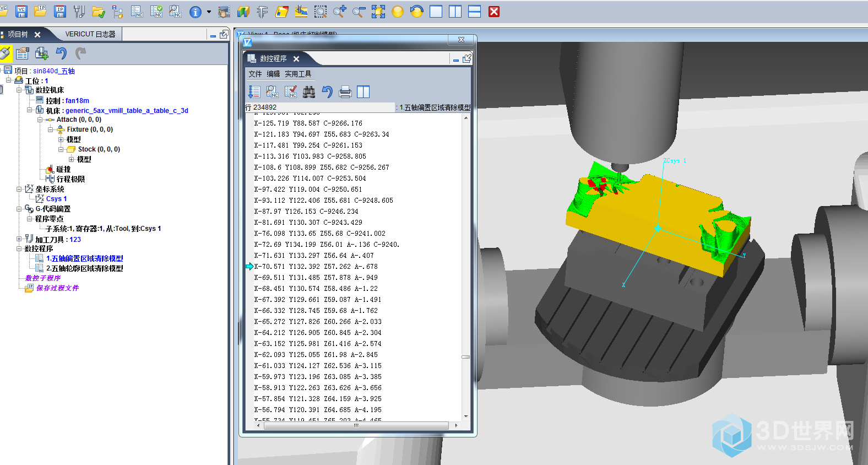868x465 pixels.
Task: Click the red X close icon in the top toolbar
Action: coord(494,11)
